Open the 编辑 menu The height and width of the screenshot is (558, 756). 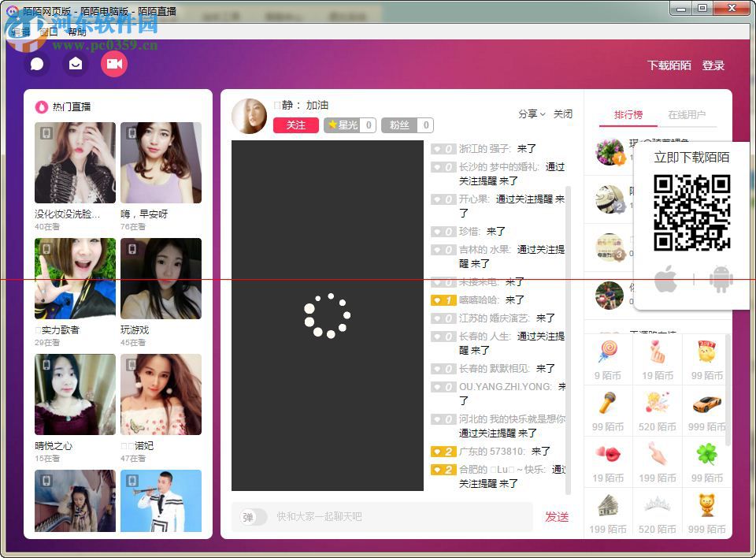20,32
